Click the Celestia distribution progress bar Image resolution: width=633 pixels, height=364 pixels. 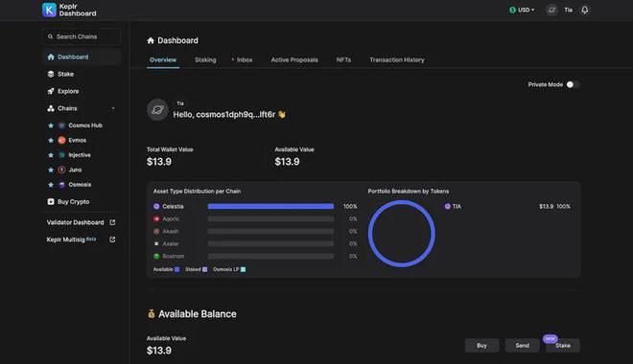270,206
